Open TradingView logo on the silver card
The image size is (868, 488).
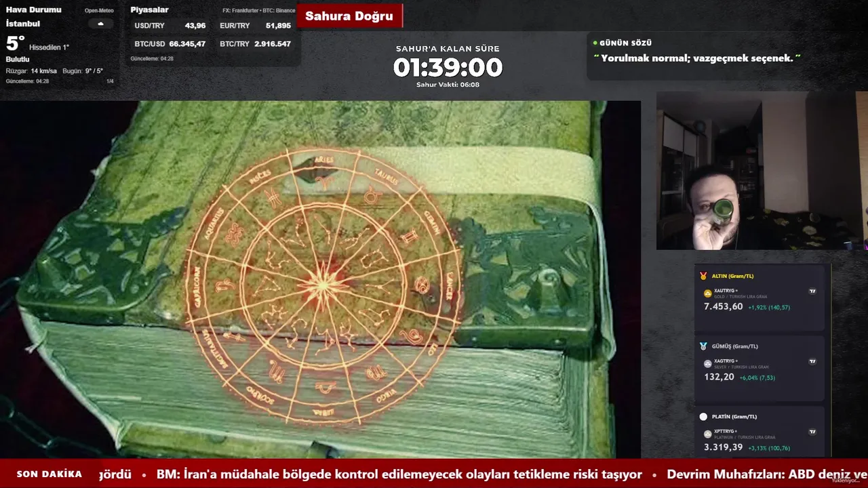click(x=812, y=361)
